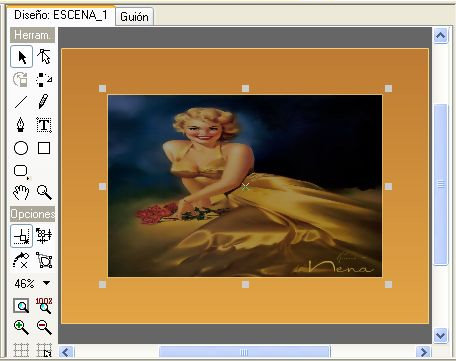Image resolution: width=456 pixels, height=361 pixels.
Task: Activate the Text tool
Action: [44, 125]
